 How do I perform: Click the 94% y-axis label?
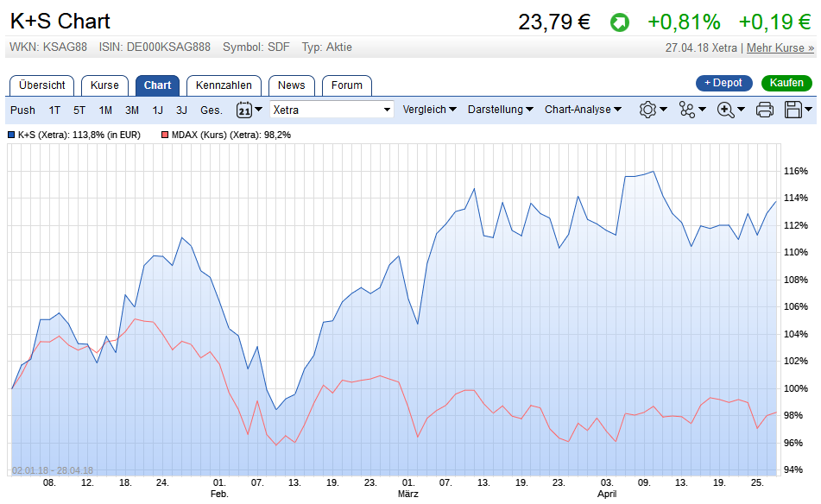point(793,469)
